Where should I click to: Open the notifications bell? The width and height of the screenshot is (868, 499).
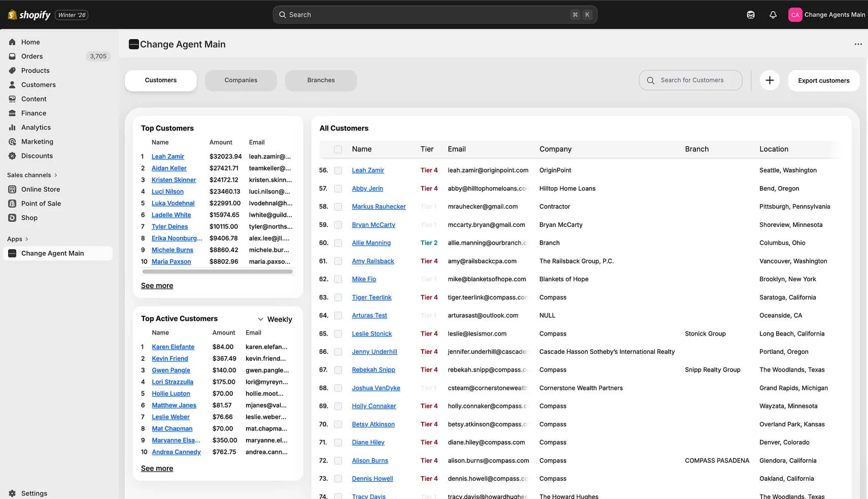click(773, 15)
